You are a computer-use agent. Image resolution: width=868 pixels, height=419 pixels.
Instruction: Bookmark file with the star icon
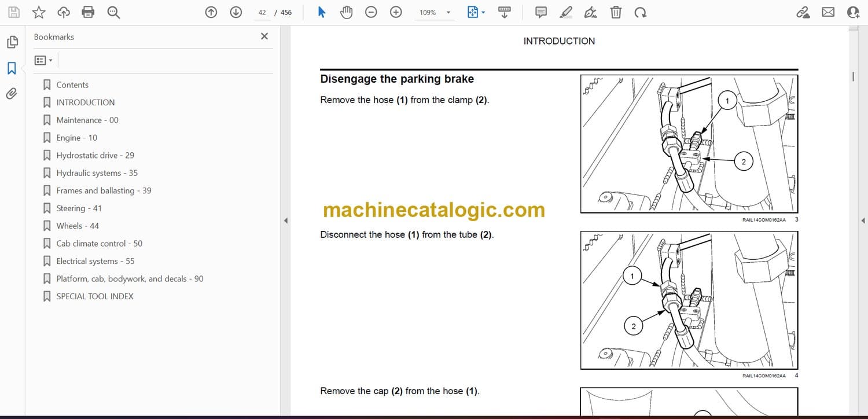point(39,12)
